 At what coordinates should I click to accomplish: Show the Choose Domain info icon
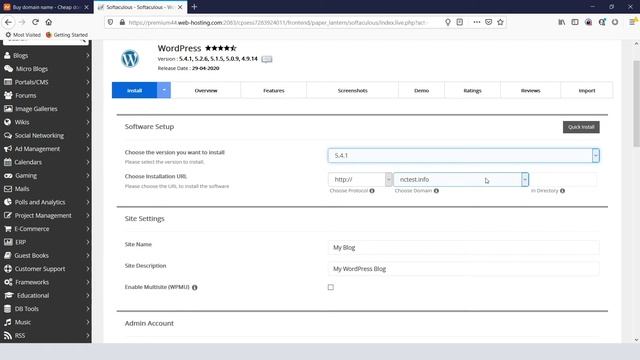tap(436, 191)
